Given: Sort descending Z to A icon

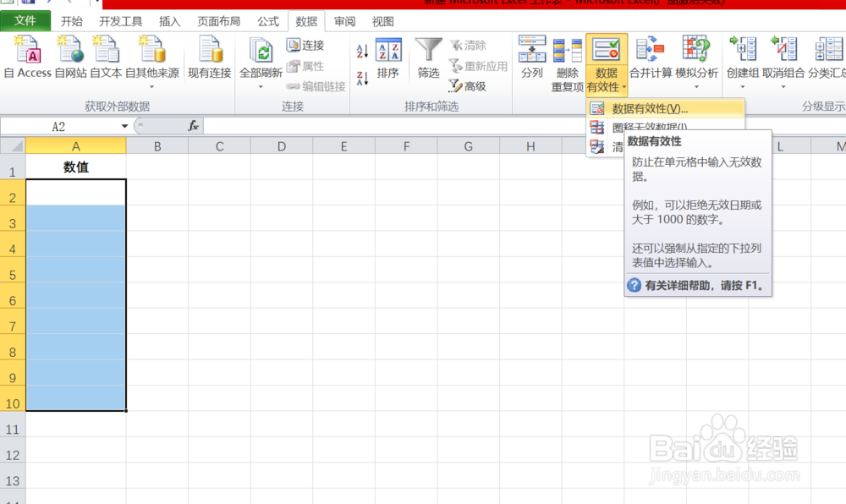Looking at the screenshot, I should tap(362, 79).
